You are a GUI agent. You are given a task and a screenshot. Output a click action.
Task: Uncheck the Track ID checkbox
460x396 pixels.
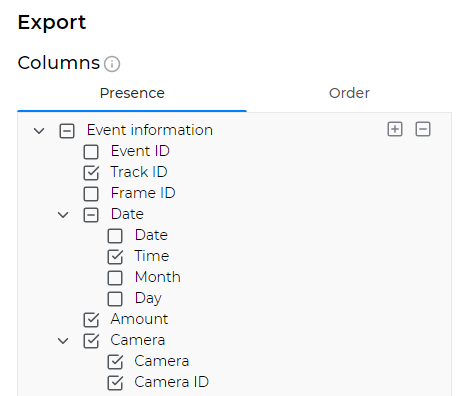pyautogui.click(x=91, y=173)
